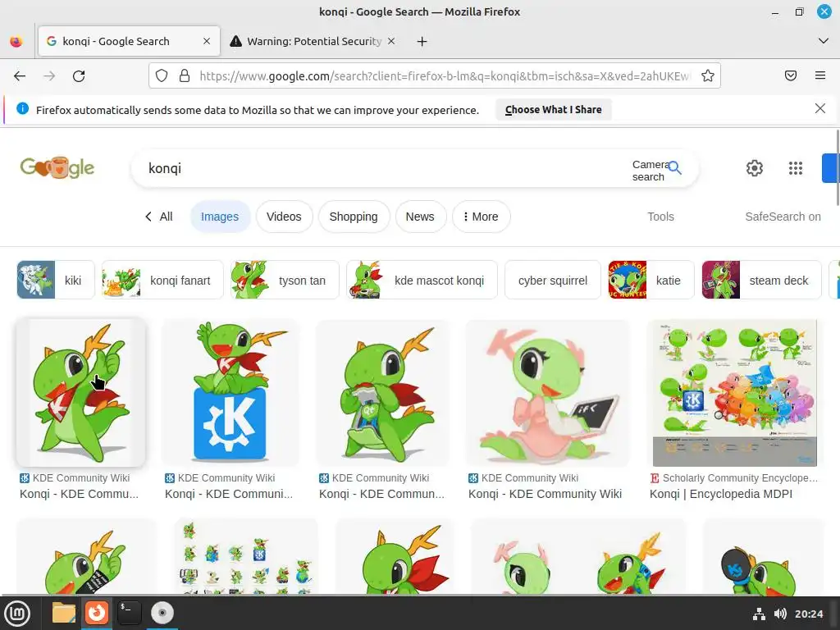Viewport: 840px width, 630px height.
Task: Open Google quick settings gear
Action: [755, 168]
